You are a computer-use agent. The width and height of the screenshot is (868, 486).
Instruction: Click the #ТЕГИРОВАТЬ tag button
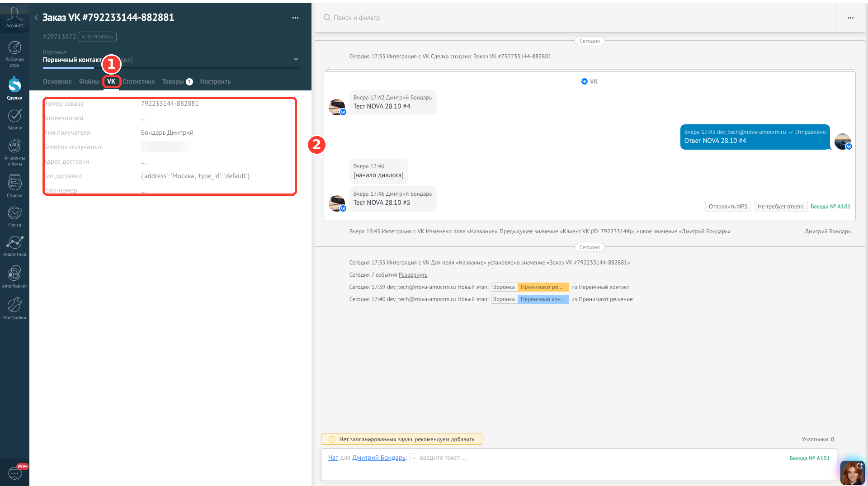[x=98, y=37]
